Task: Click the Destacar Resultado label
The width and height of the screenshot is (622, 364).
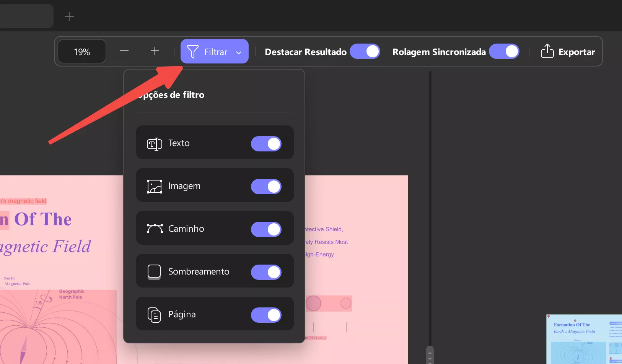Action: 306,52
